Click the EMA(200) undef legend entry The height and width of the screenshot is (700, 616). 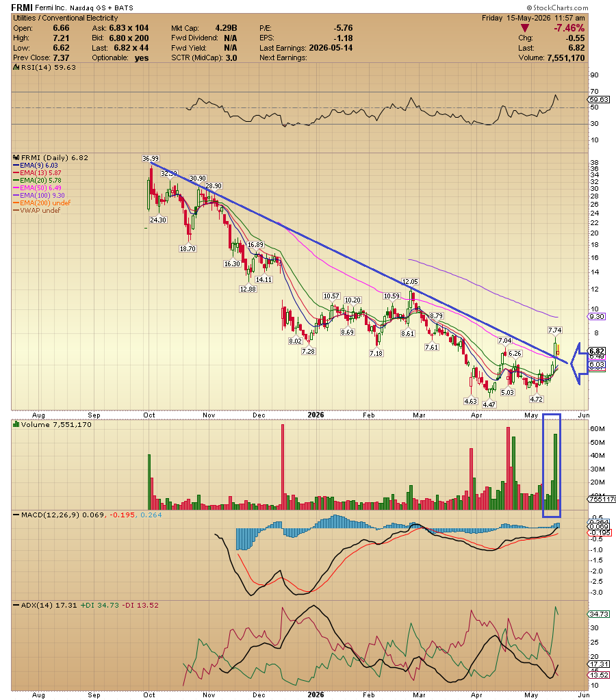(x=42, y=203)
